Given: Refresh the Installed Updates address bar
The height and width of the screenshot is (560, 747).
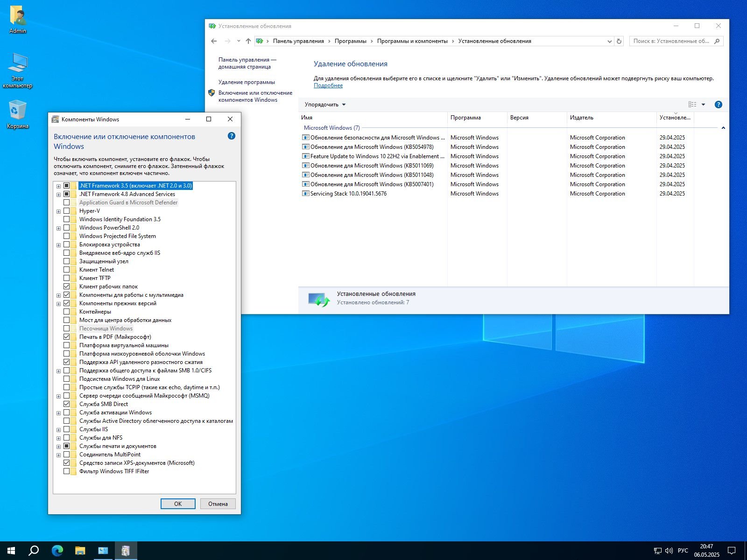Looking at the screenshot, I should pos(619,41).
